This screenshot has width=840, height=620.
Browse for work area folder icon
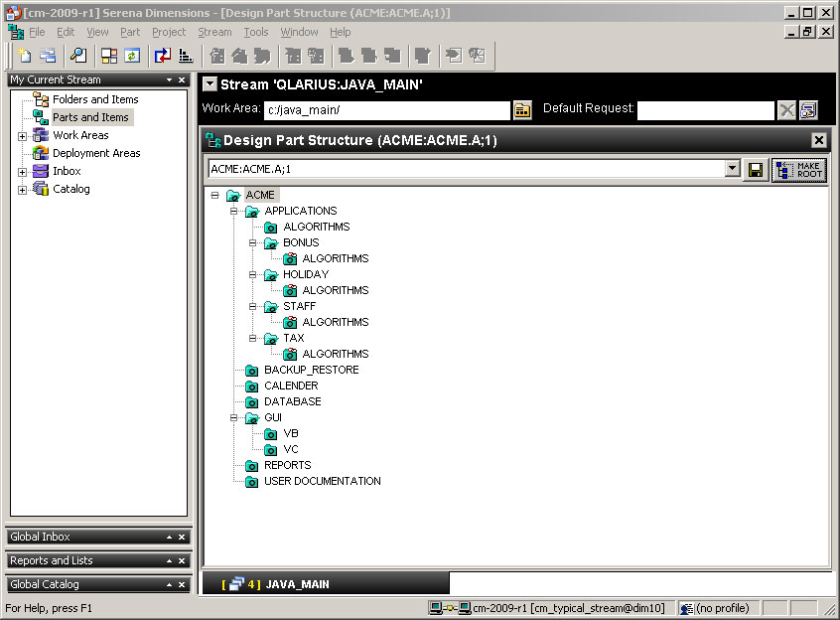coord(522,110)
